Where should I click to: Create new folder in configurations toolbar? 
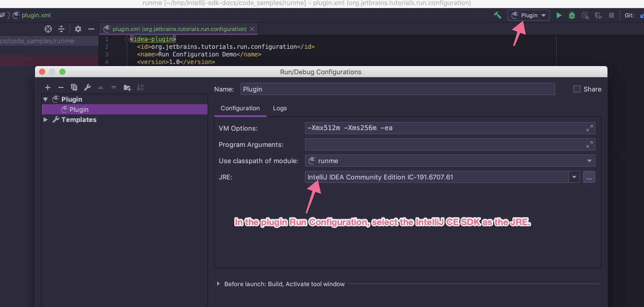[127, 87]
